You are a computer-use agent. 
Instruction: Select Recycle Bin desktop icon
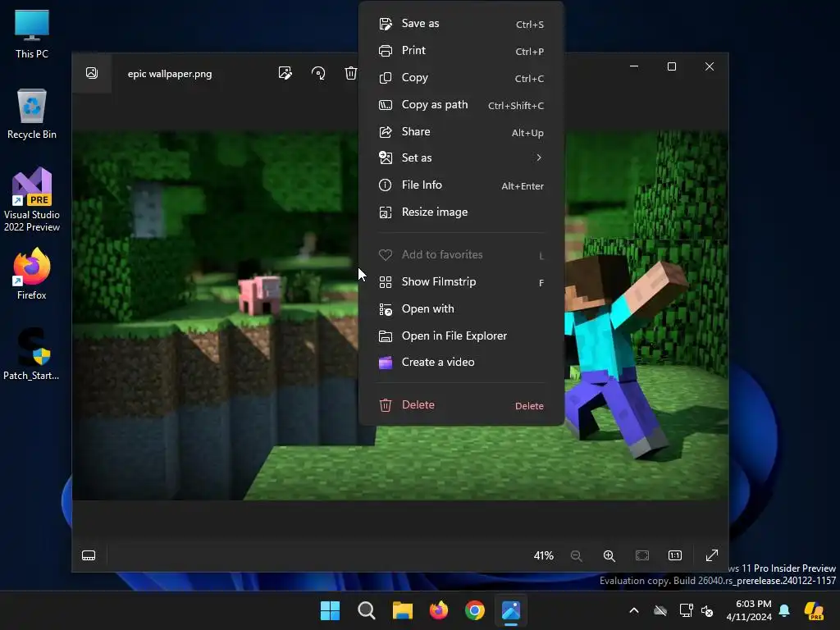coord(32,114)
